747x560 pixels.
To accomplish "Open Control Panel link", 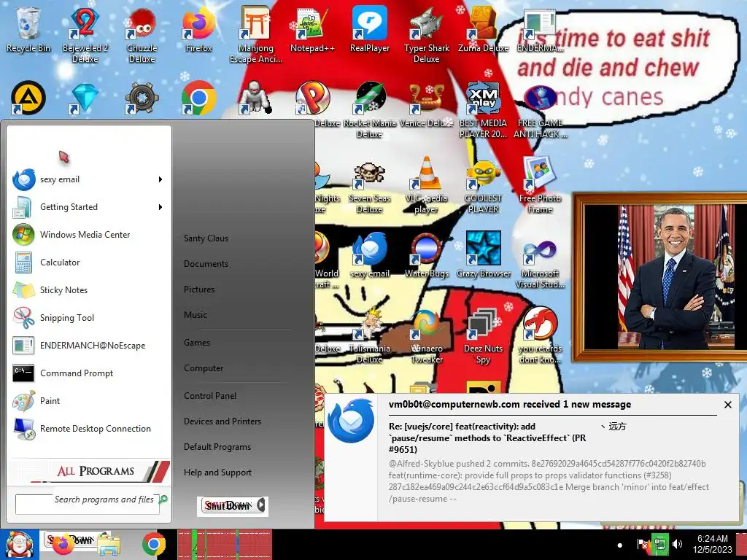I will pyautogui.click(x=210, y=396).
